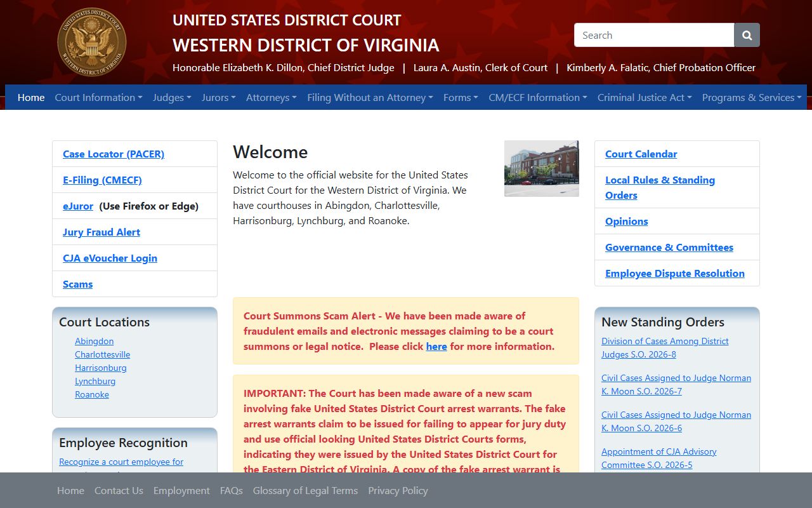Open Local Rules & Standing Orders
This screenshot has width=812, height=508.
[x=660, y=187]
